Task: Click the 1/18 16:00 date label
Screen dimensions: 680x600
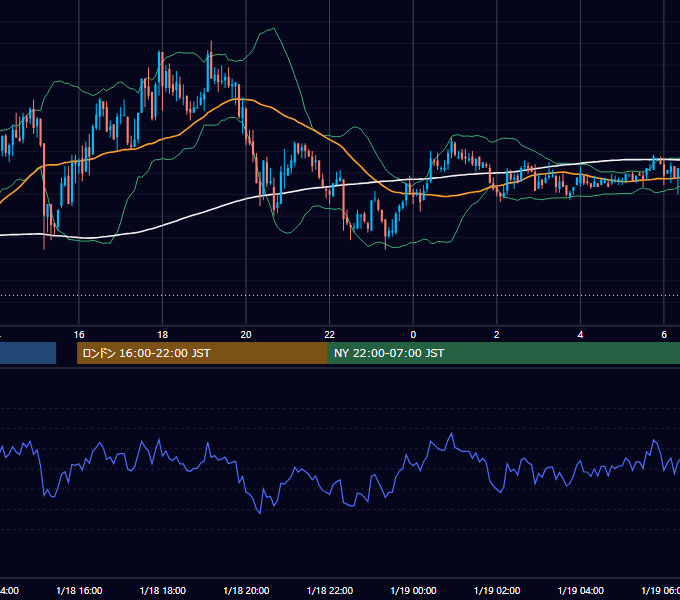Action: pyautogui.click(x=79, y=590)
